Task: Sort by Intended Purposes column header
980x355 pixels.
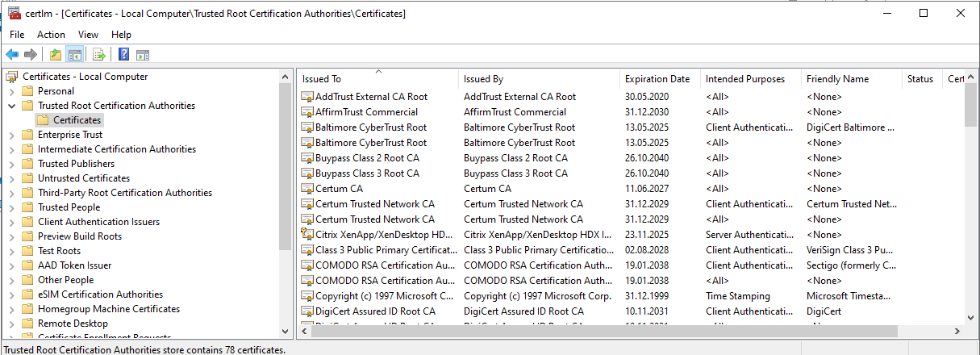Action: pos(751,79)
